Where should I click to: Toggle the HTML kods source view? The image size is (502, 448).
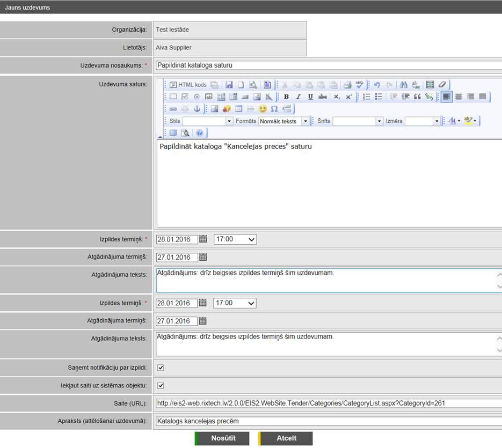188,85
